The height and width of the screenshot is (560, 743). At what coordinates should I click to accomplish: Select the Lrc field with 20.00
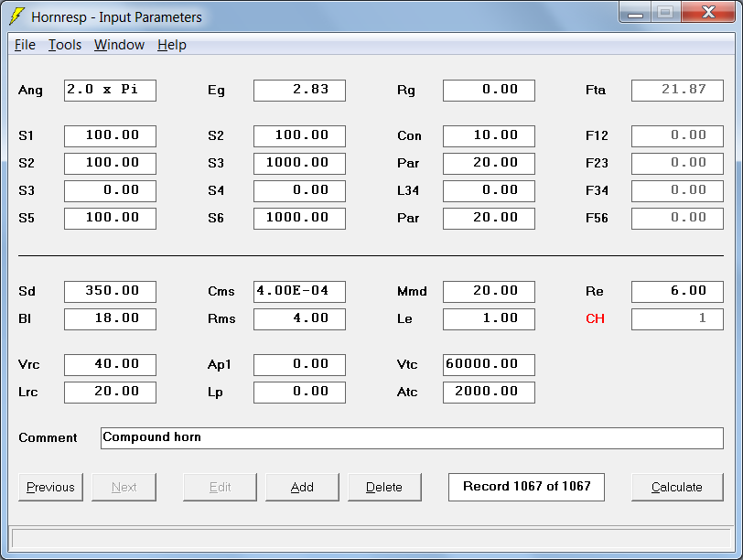point(110,393)
